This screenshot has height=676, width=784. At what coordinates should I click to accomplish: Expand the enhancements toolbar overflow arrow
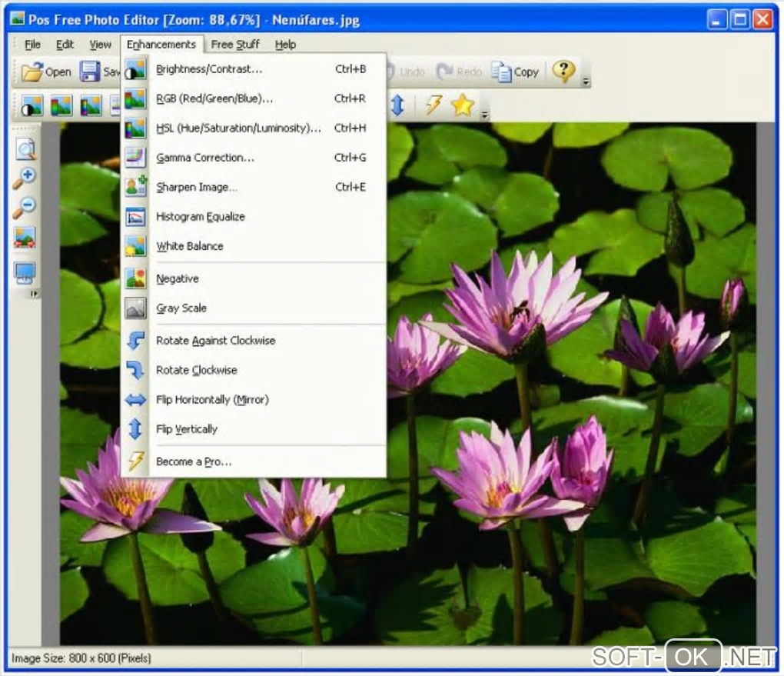tap(484, 115)
